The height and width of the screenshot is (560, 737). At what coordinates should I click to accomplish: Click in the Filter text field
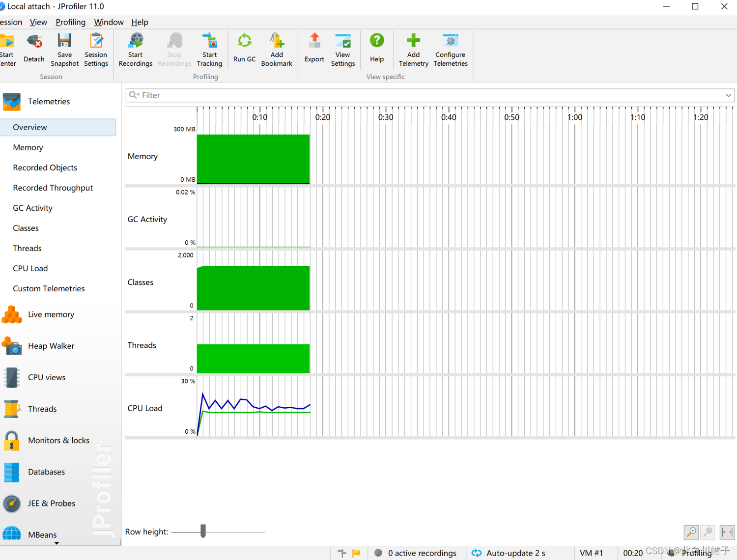pos(430,95)
